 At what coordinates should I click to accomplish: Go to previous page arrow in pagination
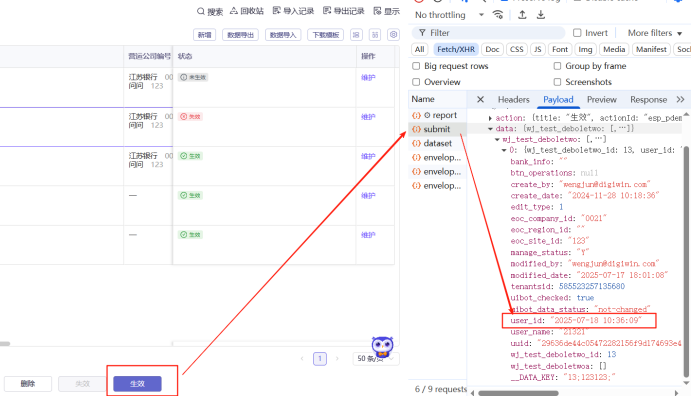(302, 359)
